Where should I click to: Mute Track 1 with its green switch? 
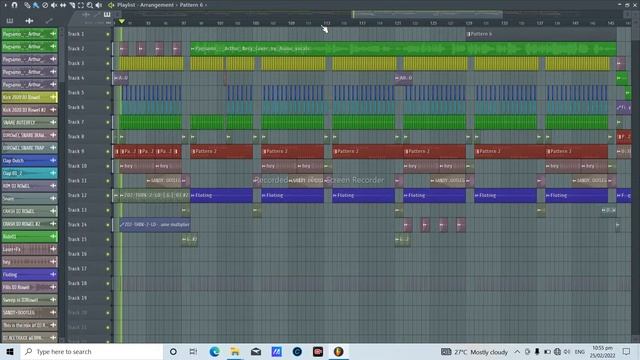point(108,34)
